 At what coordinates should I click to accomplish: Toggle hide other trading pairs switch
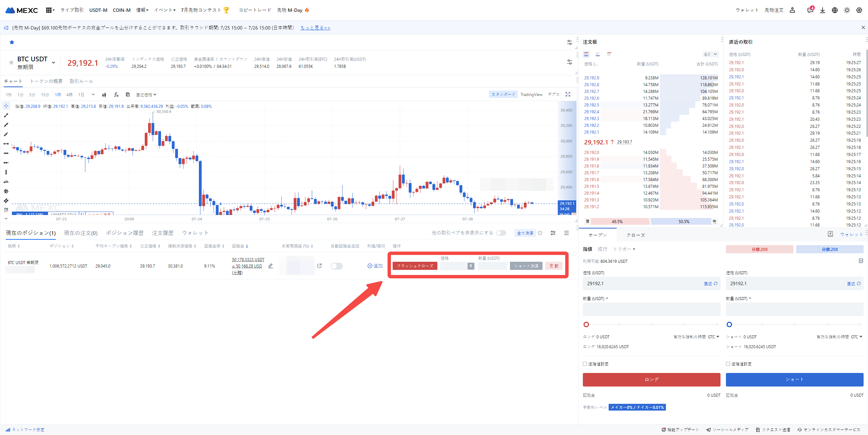pos(501,233)
